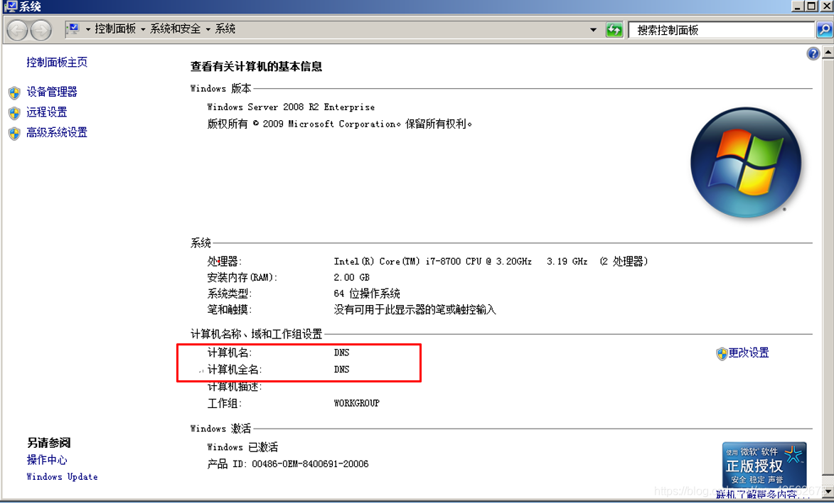Click the computer icon in address bar
The width and height of the screenshot is (834, 504).
click(x=73, y=28)
